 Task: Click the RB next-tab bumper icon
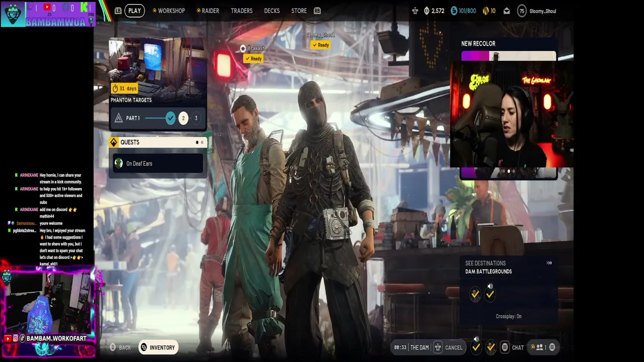point(317,11)
